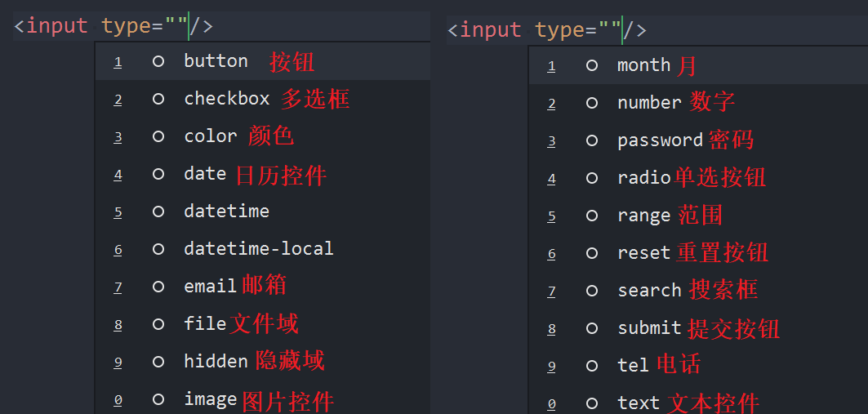Screen dimensions: 868x414
Task: Select email in the autocomplete list
Action: pyautogui.click(x=263, y=287)
